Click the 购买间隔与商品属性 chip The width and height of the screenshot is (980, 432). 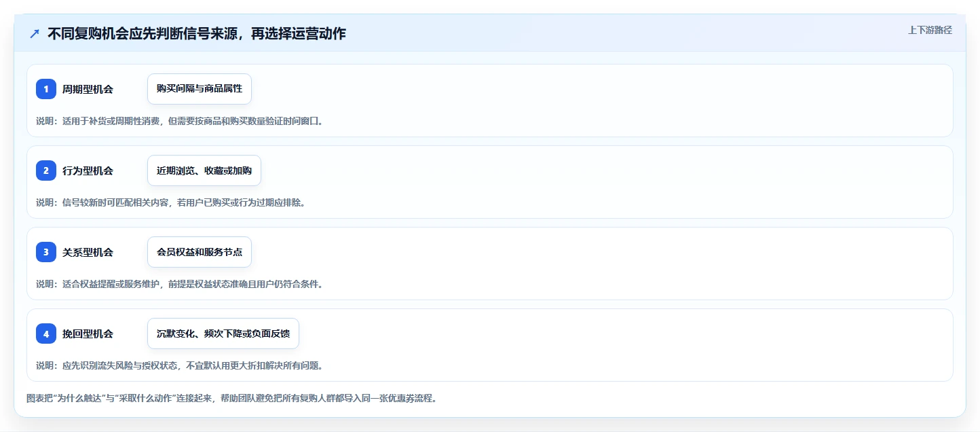(x=200, y=89)
